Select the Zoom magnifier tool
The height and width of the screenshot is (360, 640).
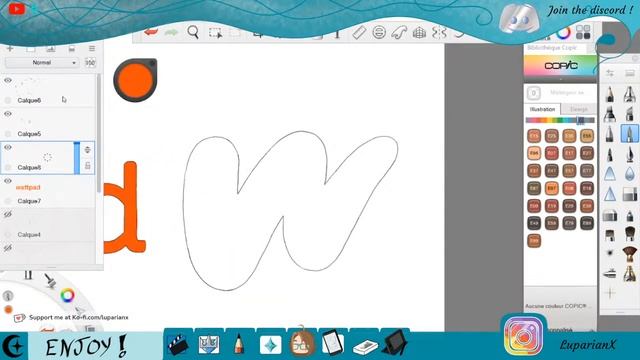(193, 32)
